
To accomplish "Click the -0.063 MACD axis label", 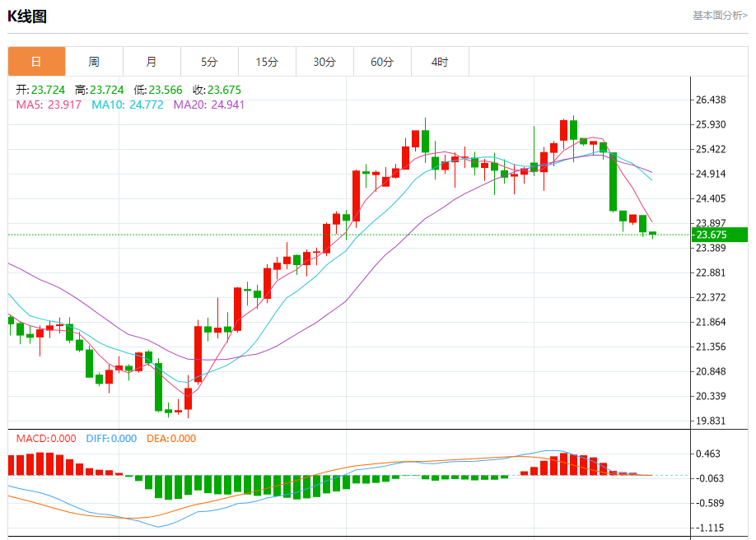I will point(709,478).
